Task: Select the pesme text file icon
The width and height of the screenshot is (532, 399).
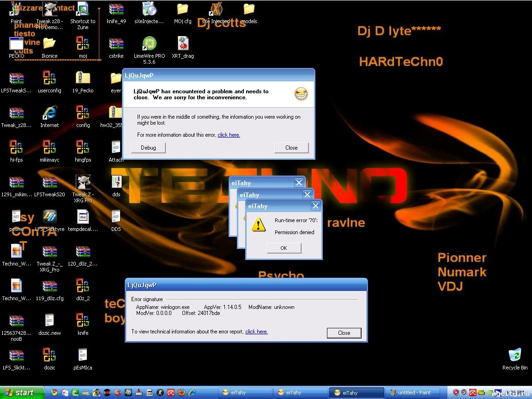Action: pyautogui.click(x=16, y=221)
